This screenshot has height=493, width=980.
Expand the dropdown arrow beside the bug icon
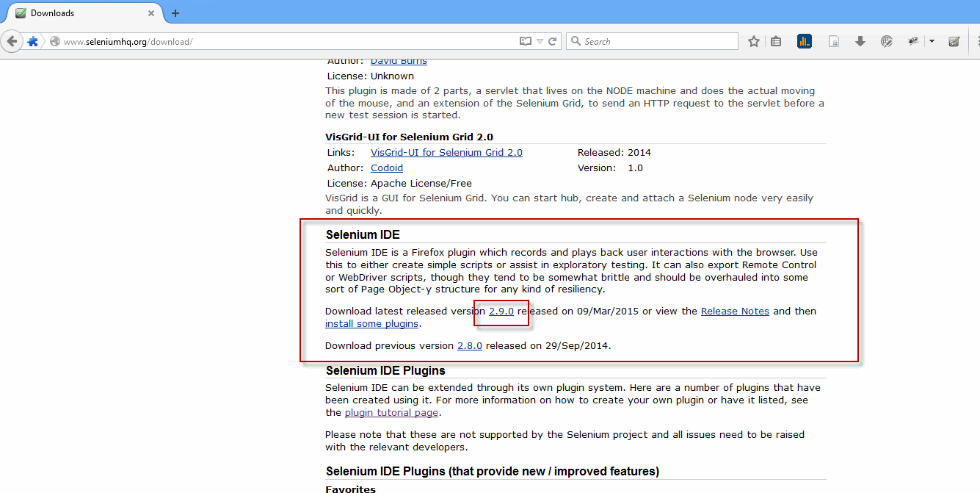pyautogui.click(x=932, y=42)
